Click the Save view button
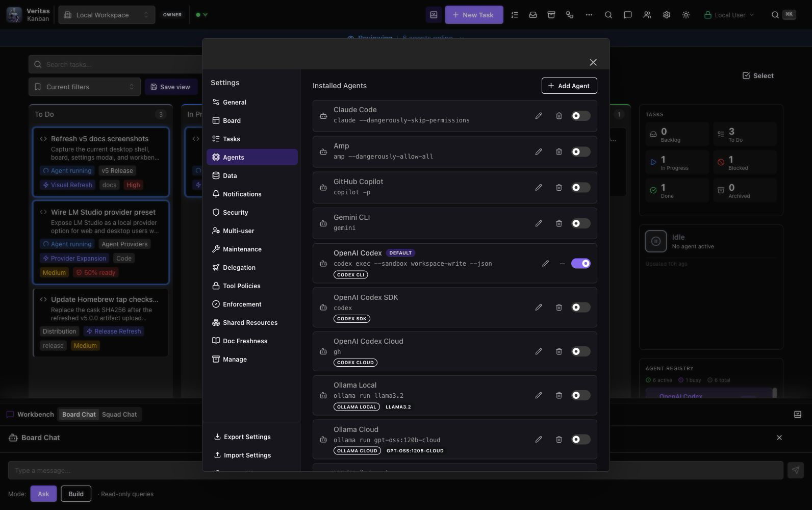This screenshot has height=510, width=812. click(171, 87)
